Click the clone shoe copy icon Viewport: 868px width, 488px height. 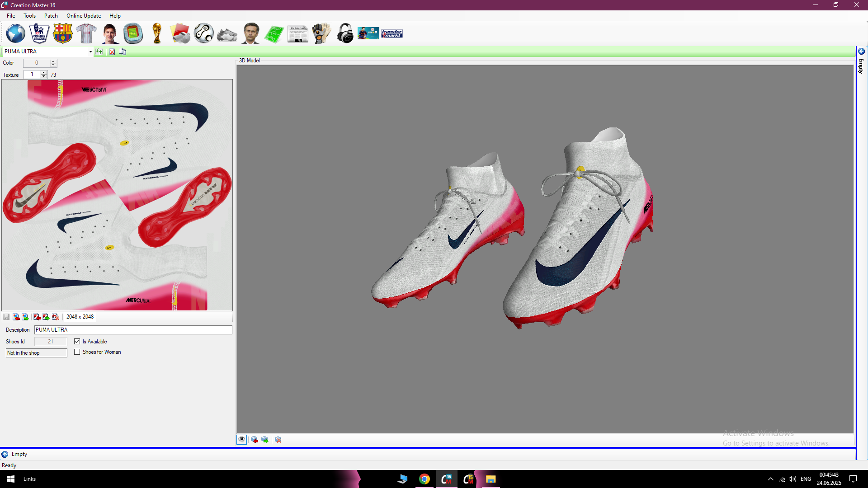click(123, 52)
